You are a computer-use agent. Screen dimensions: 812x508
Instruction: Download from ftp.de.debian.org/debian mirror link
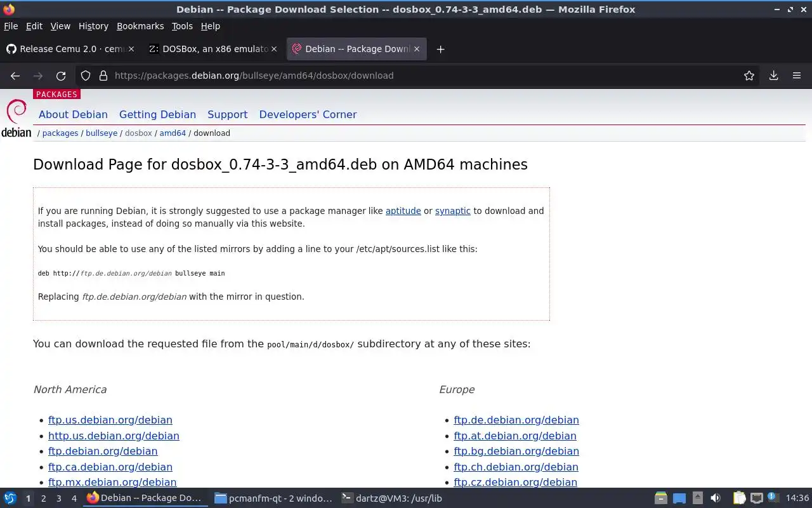click(516, 420)
